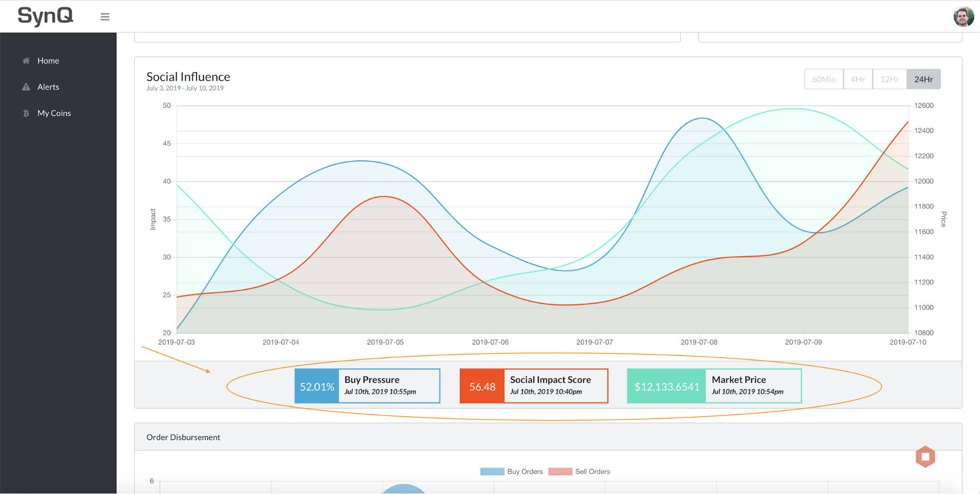Go to Home in the sidebar
The image size is (980, 494).
point(48,61)
